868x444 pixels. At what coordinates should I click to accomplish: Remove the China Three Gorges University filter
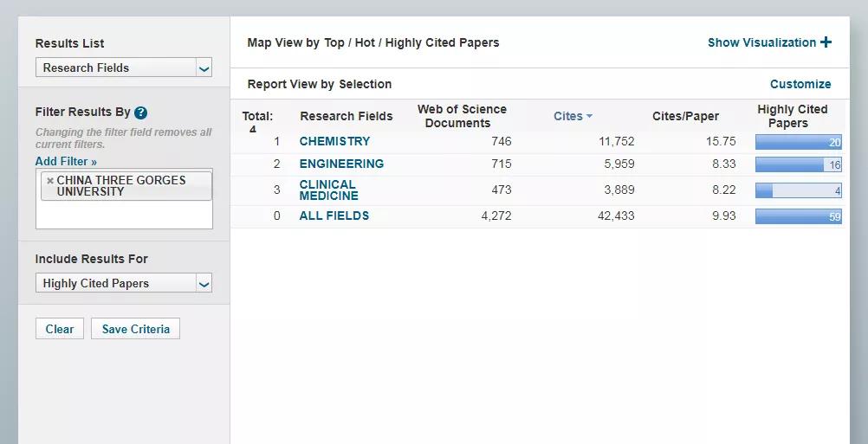coord(50,181)
